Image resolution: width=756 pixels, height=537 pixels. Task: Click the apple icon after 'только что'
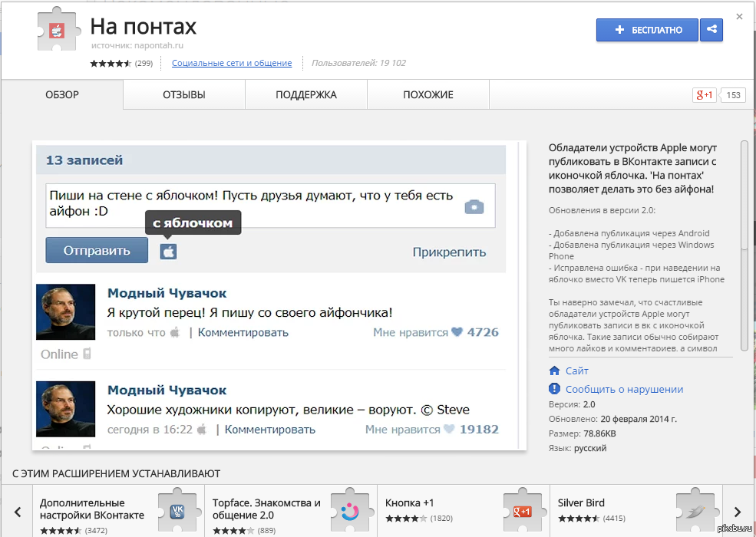tap(175, 332)
